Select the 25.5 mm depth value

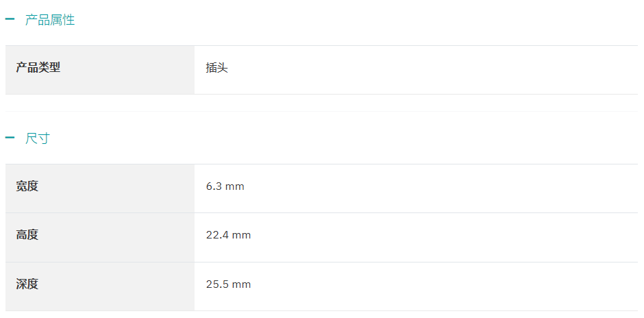[228, 284]
